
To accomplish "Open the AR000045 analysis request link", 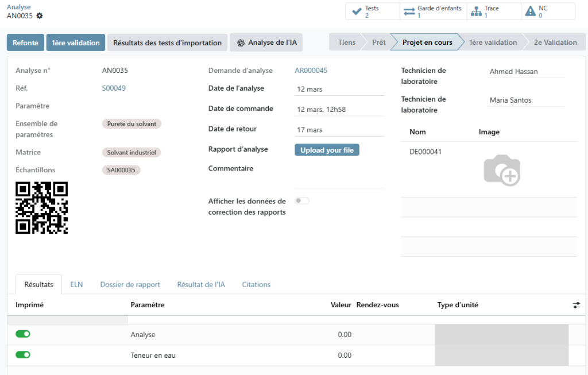I will tap(312, 70).
